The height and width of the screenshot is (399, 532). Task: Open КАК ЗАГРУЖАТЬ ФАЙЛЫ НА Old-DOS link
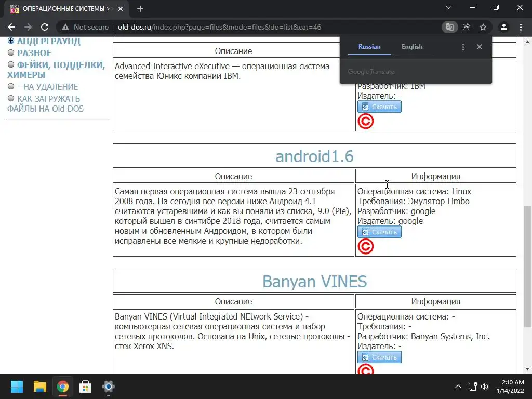coord(45,103)
